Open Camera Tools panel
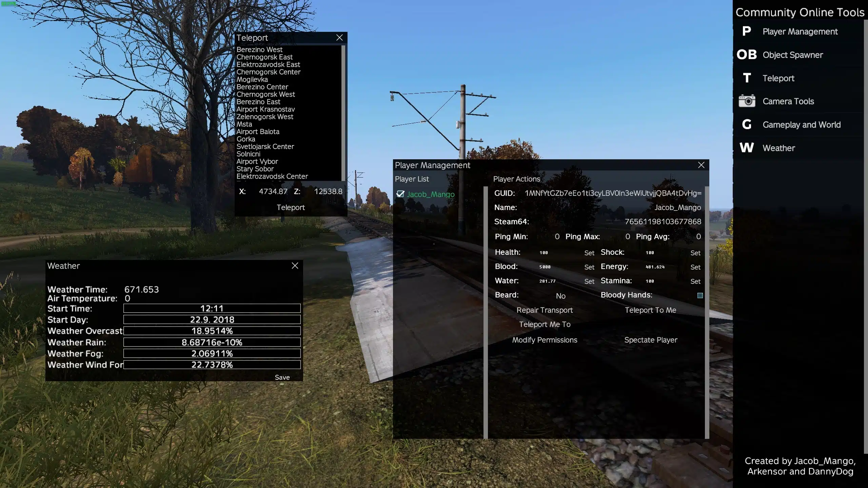The width and height of the screenshot is (868, 488). (x=788, y=101)
